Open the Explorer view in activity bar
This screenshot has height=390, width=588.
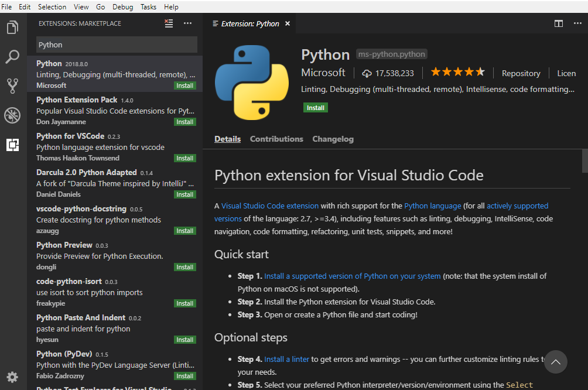[x=12, y=28]
